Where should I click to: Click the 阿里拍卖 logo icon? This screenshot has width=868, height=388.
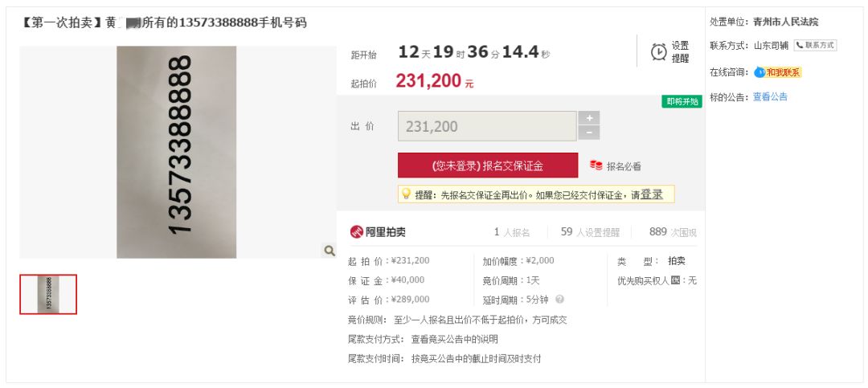click(357, 232)
